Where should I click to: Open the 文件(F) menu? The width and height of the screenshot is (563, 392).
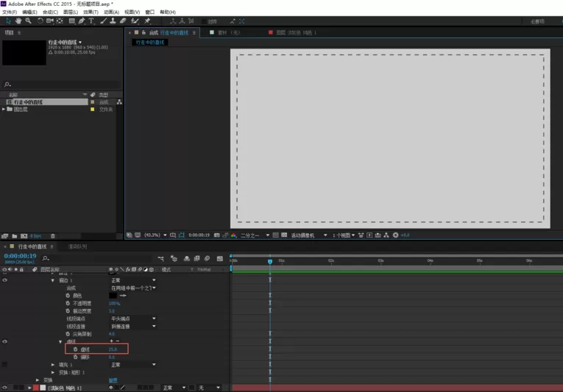coord(10,13)
